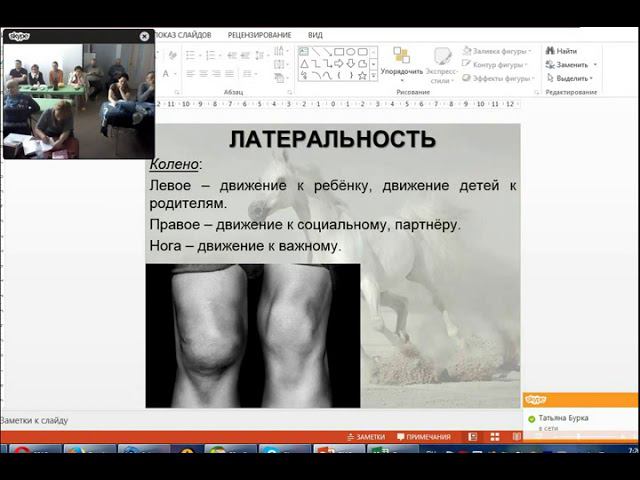Click the bulleted list icon
The height and width of the screenshot is (480, 640).
pyautogui.click(x=192, y=55)
